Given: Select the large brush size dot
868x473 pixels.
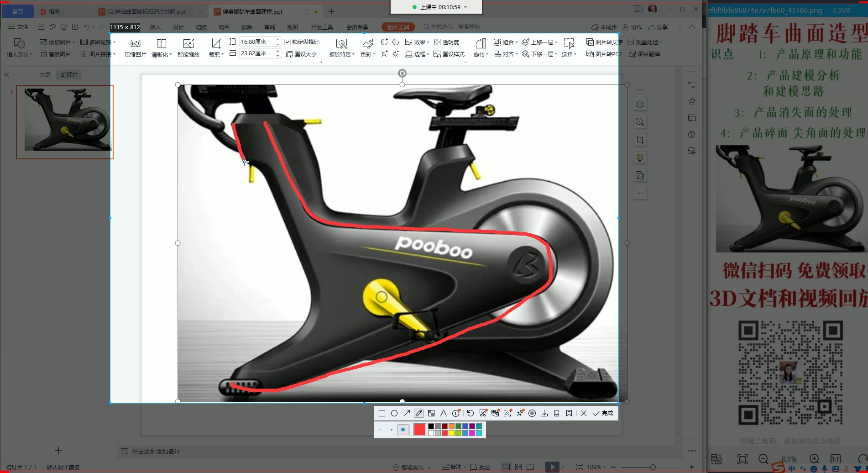Looking at the screenshot, I should pyautogui.click(x=403, y=430).
